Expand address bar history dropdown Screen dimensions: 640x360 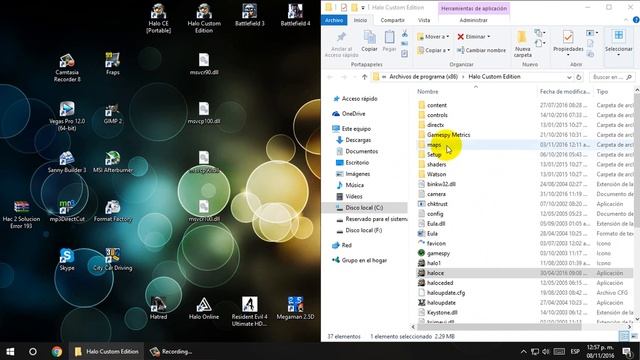point(569,77)
